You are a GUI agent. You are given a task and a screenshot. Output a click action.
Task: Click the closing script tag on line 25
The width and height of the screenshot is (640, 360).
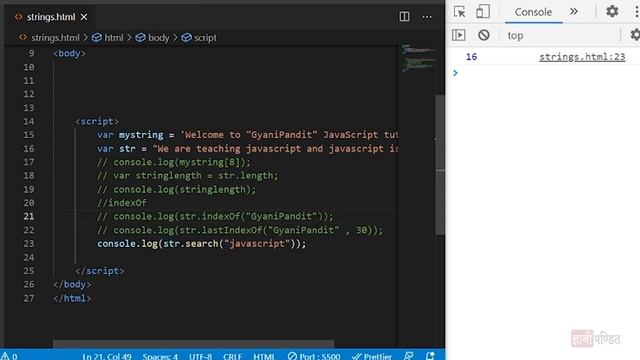coord(100,271)
